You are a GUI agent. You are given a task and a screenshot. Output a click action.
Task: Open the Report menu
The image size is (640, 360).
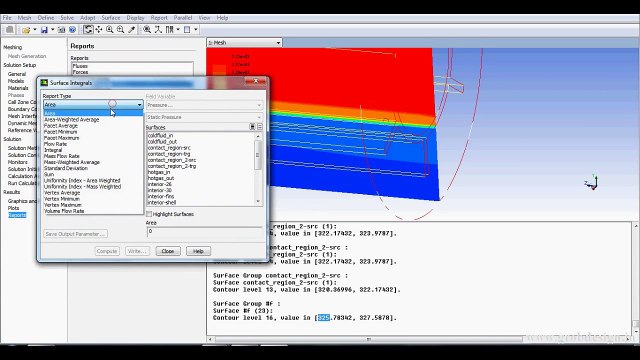point(159,18)
